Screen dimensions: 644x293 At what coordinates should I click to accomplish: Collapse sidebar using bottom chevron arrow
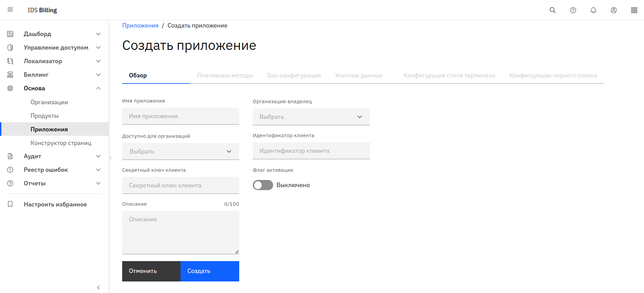click(x=98, y=288)
